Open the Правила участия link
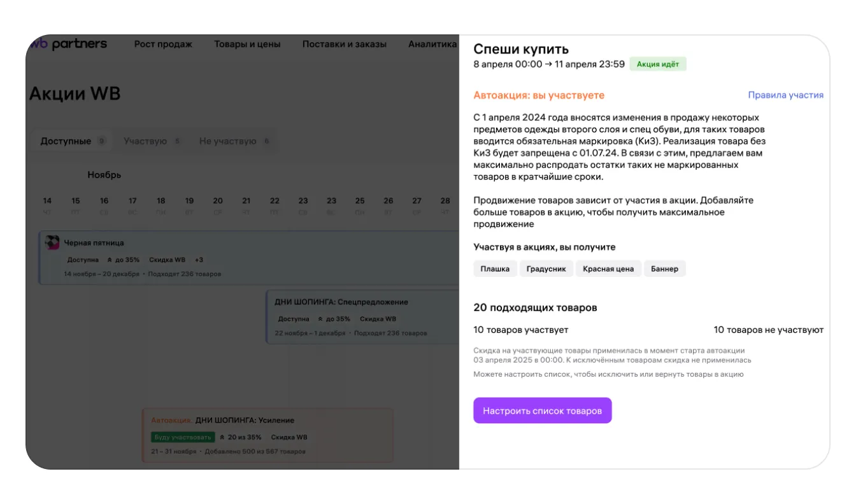856x504 pixels. tap(785, 95)
